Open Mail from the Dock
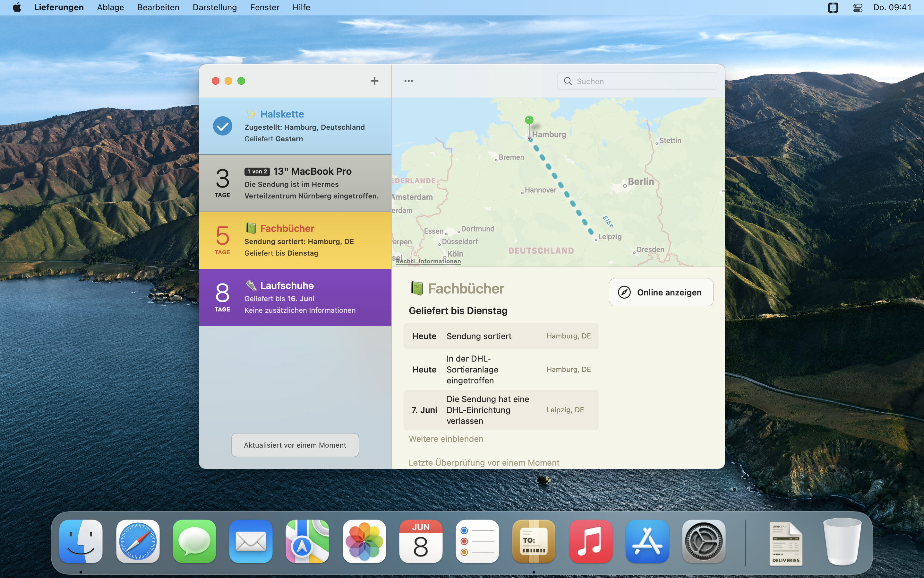Screen dimensions: 924x578 [x=251, y=541]
